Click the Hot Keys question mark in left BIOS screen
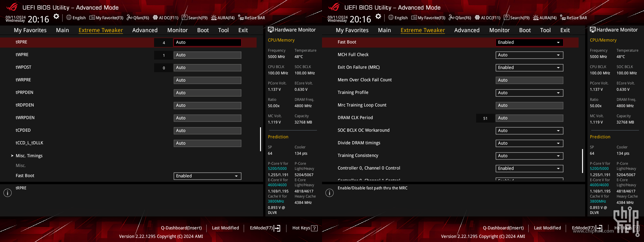644x242 pixels. pos(314,228)
